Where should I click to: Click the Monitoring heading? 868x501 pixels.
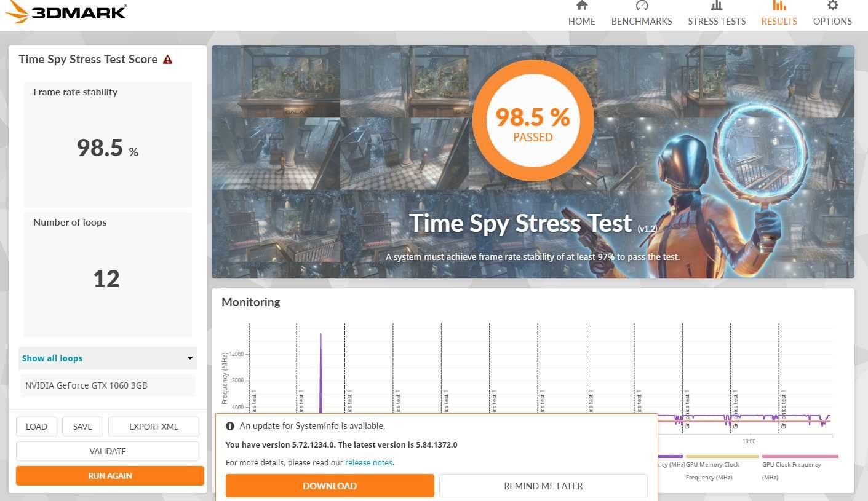[251, 302]
